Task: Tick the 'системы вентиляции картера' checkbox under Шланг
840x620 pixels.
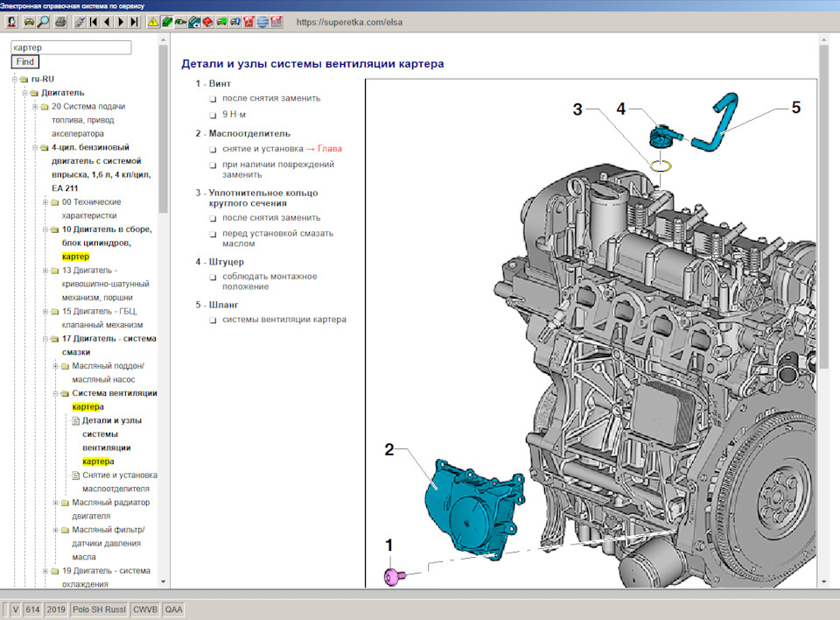Action: 213,320
